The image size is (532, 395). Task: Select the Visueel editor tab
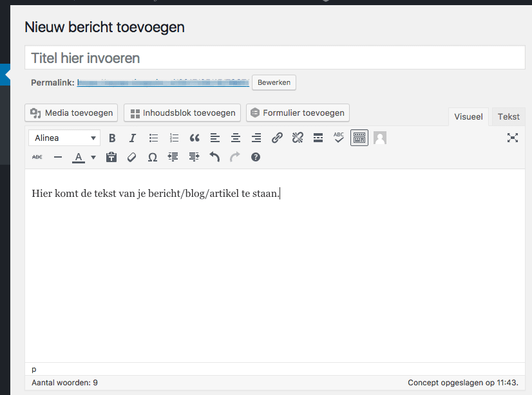coord(468,116)
